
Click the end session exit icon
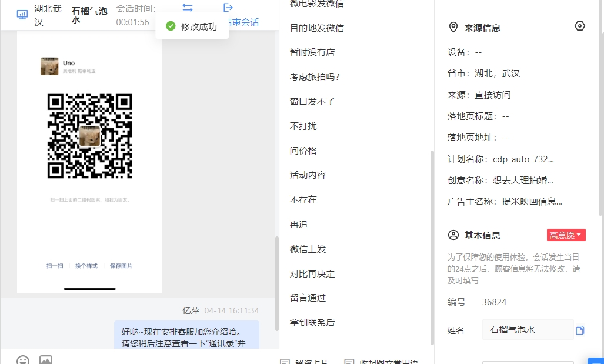pos(228,7)
